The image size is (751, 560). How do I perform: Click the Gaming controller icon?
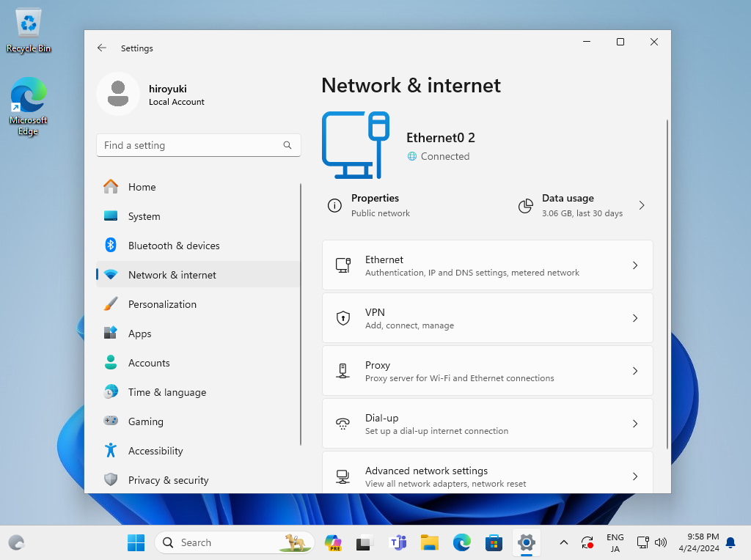point(111,421)
